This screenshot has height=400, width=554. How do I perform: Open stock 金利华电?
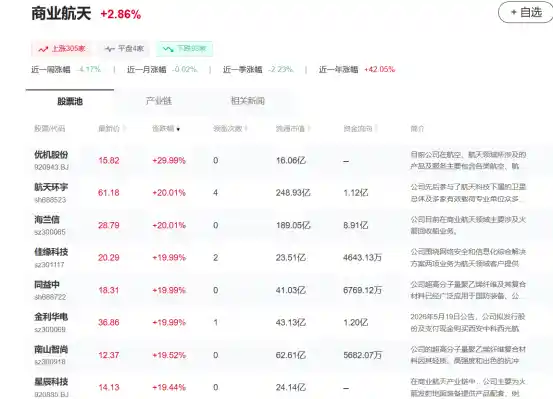(51, 317)
